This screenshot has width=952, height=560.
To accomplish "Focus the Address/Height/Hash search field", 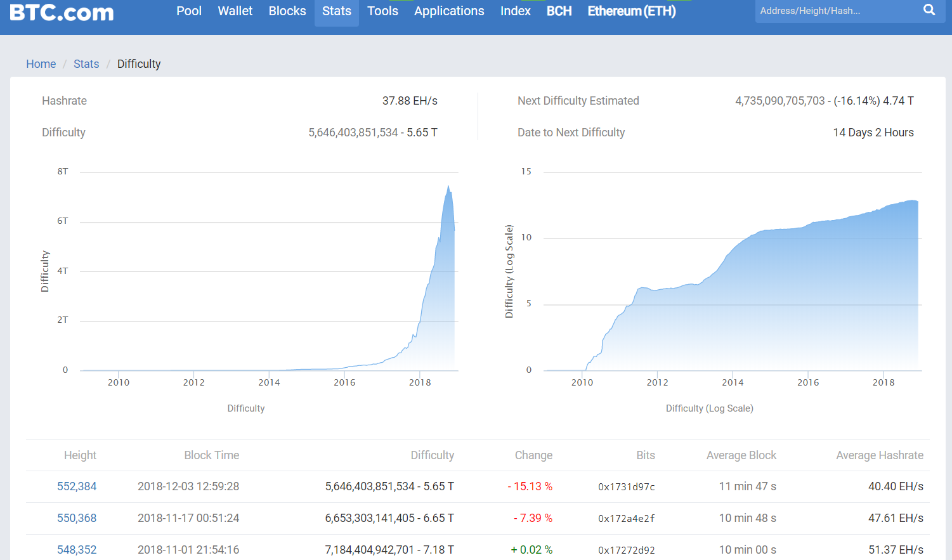I will [x=834, y=11].
